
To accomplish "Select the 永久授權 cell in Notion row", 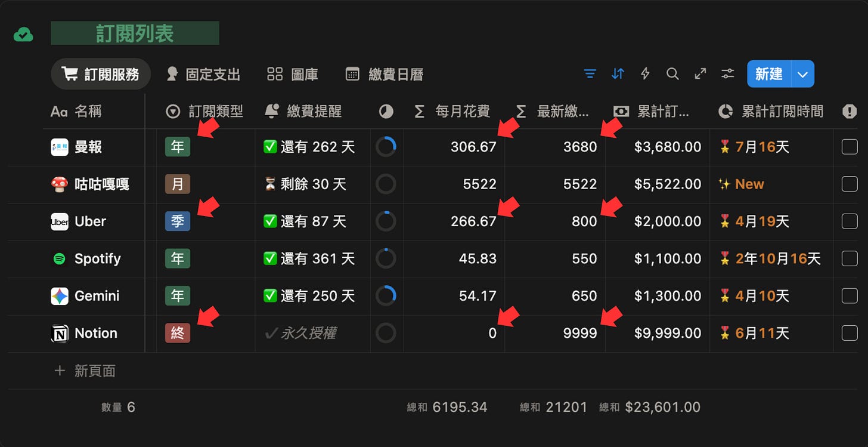I will point(313,333).
